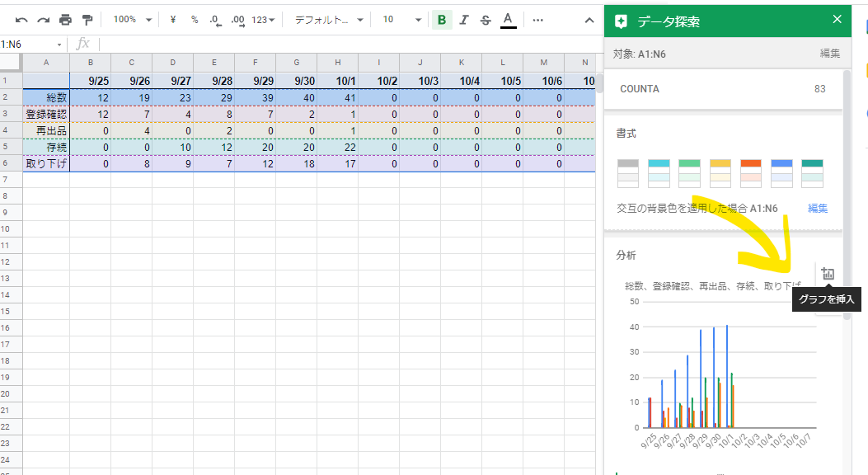
Task: Click the select-all corner box
Action: (x=11, y=63)
